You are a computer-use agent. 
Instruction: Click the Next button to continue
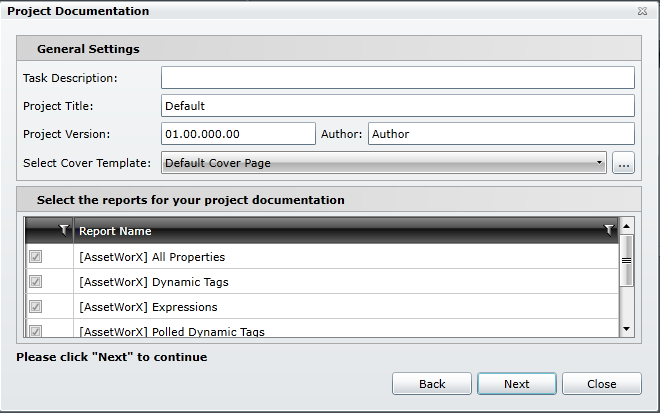tap(517, 383)
